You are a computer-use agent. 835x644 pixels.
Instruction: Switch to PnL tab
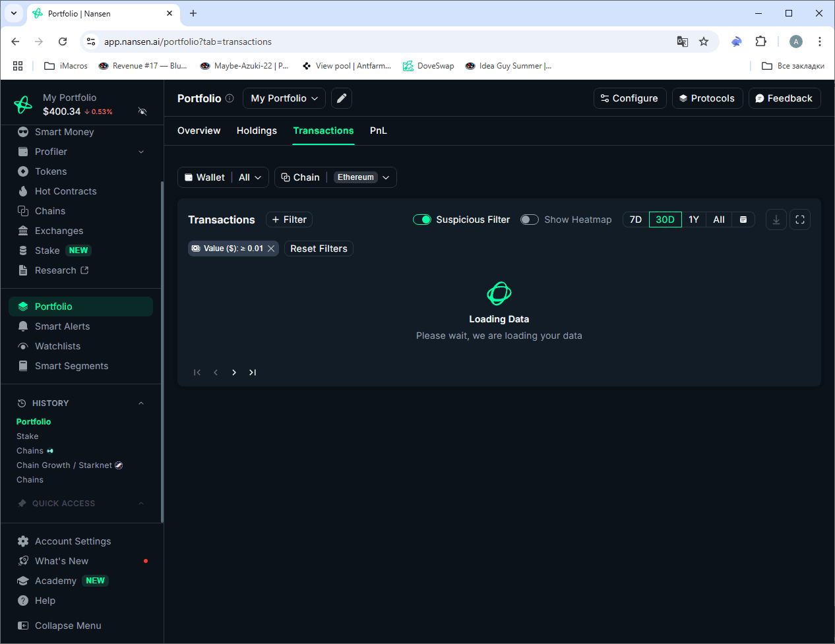click(x=379, y=131)
